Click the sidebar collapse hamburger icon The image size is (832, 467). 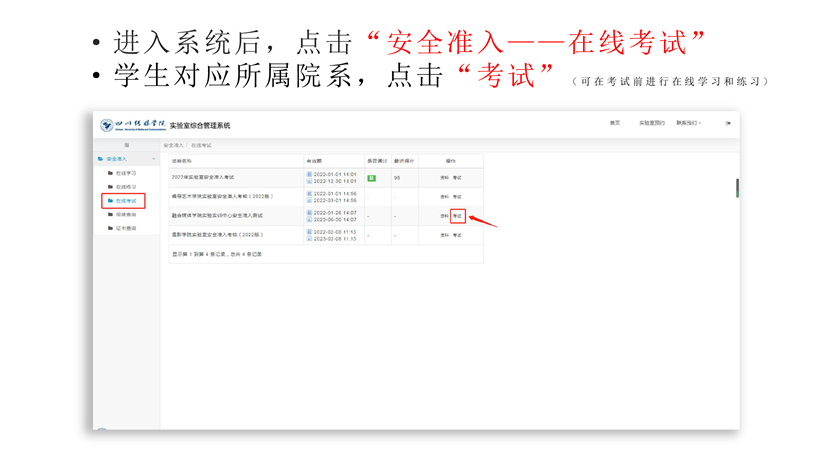pos(126,146)
